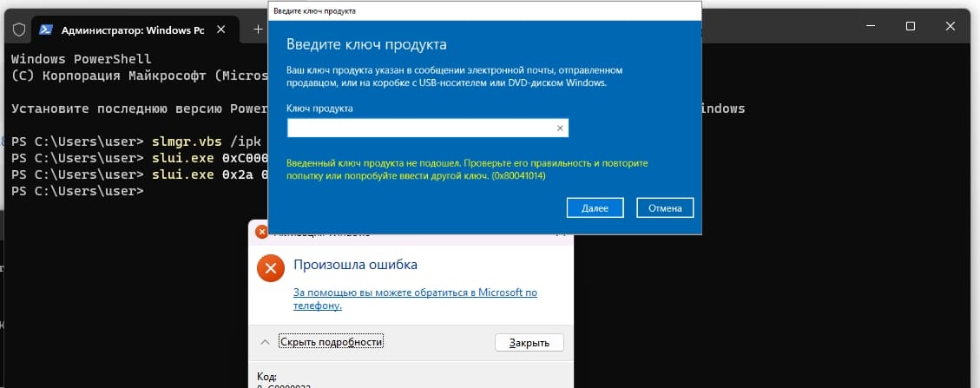Click the Далее button
Screen dimensions: 980x388
595,208
